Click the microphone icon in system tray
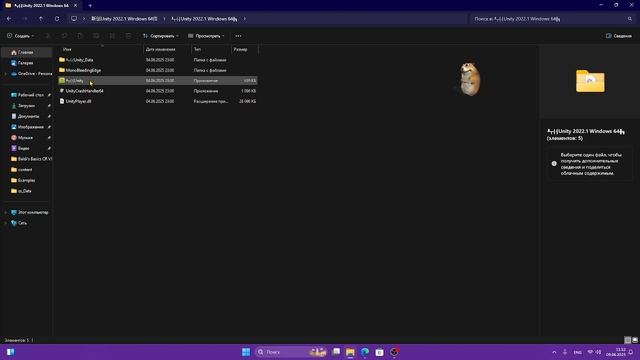The height and width of the screenshot is (360, 640). [565, 352]
